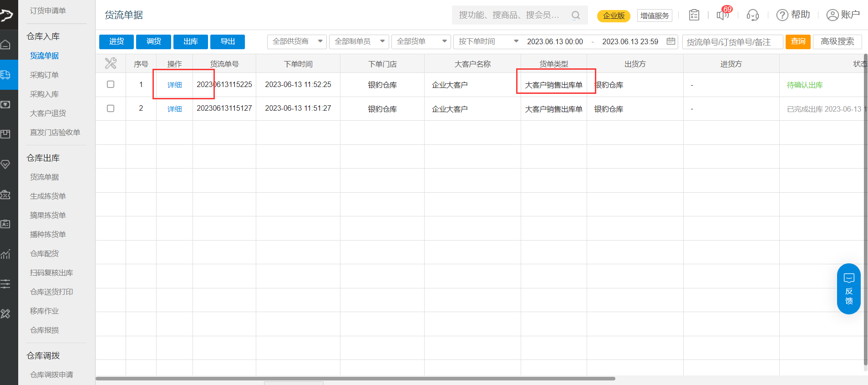The height and width of the screenshot is (385, 868).
Task: Open the tools cross sidebar icon
Action: 5,314
